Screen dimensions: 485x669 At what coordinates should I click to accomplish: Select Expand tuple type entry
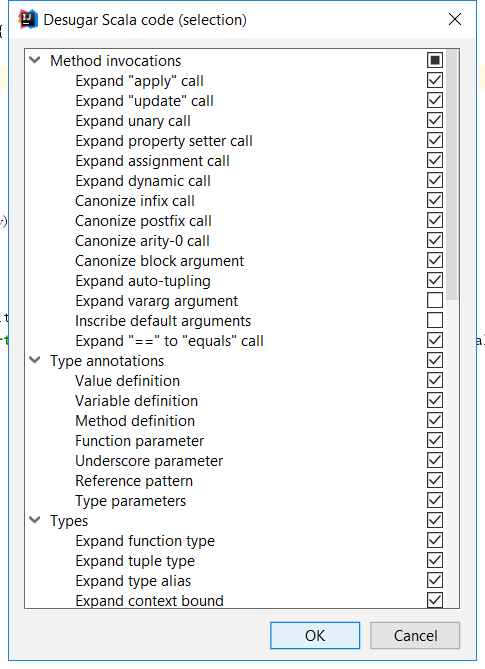tap(135, 561)
